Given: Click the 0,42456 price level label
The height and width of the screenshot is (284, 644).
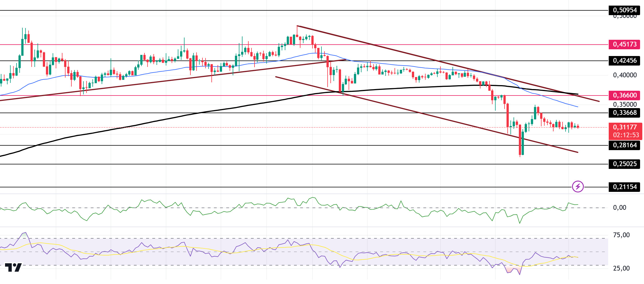Looking at the screenshot, I should (x=624, y=60).
